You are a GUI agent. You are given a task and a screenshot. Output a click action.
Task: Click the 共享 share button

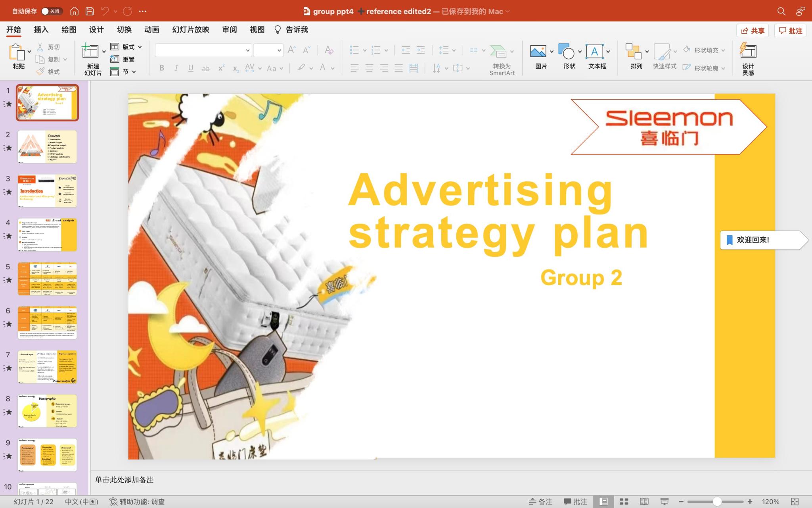[753, 31]
